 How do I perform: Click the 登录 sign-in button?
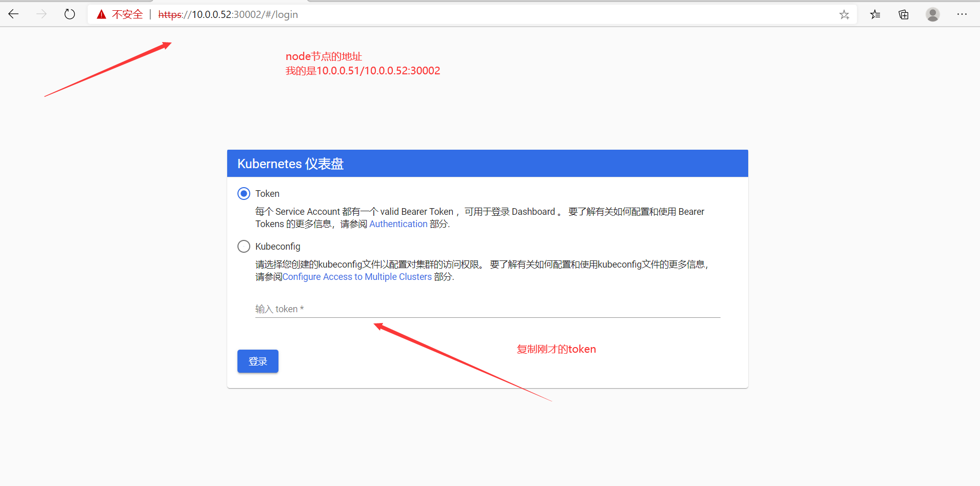pos(258,361)
